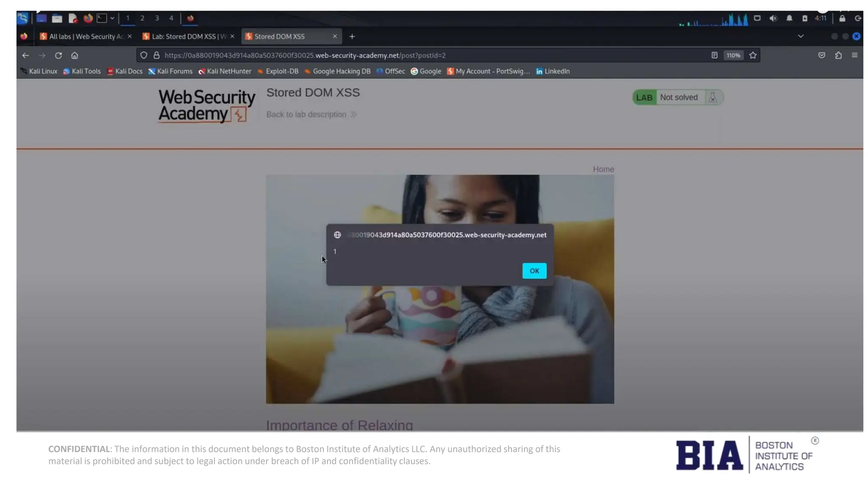
Task: Switch to the All labs tab
Action: (83, 37)
